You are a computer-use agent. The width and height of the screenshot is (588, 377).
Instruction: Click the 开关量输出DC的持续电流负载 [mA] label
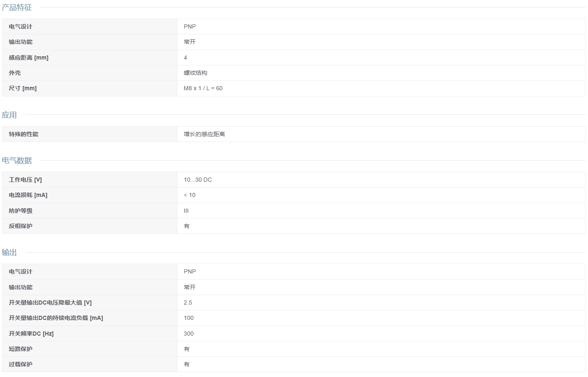[x=56, y=318]
